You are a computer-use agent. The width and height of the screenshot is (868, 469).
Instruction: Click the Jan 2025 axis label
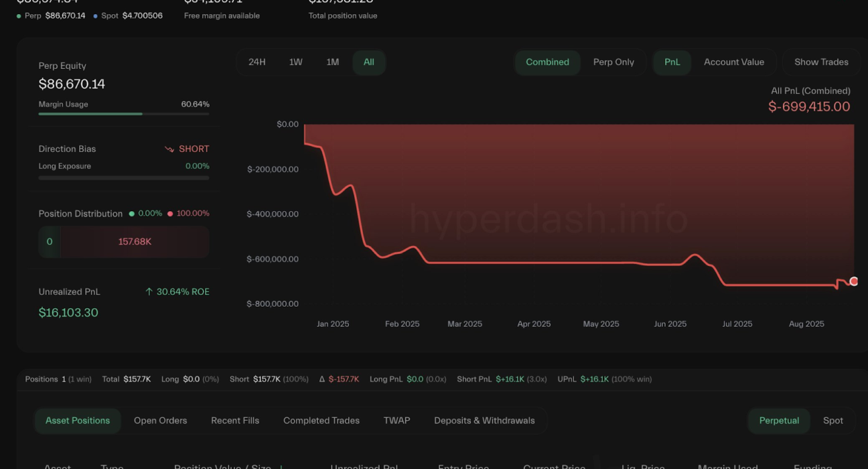333,324
